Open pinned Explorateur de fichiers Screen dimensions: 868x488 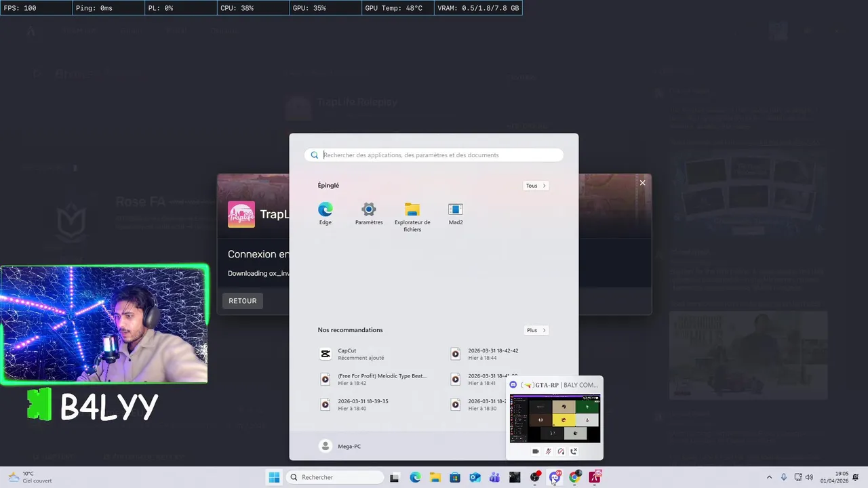412,217
